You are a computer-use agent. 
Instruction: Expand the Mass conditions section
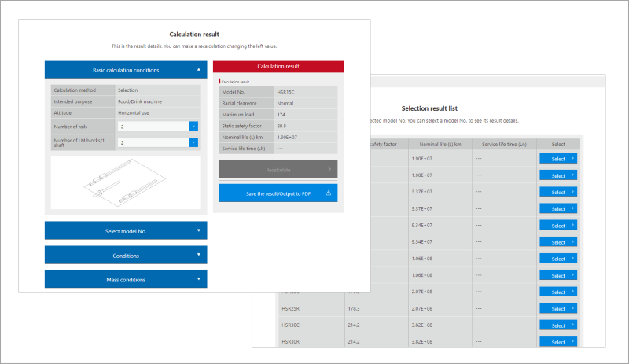(x=126, y=279)
